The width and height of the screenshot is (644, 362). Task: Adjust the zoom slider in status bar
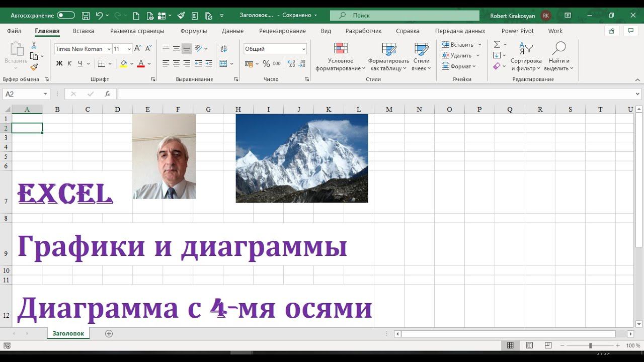[590, 346]
